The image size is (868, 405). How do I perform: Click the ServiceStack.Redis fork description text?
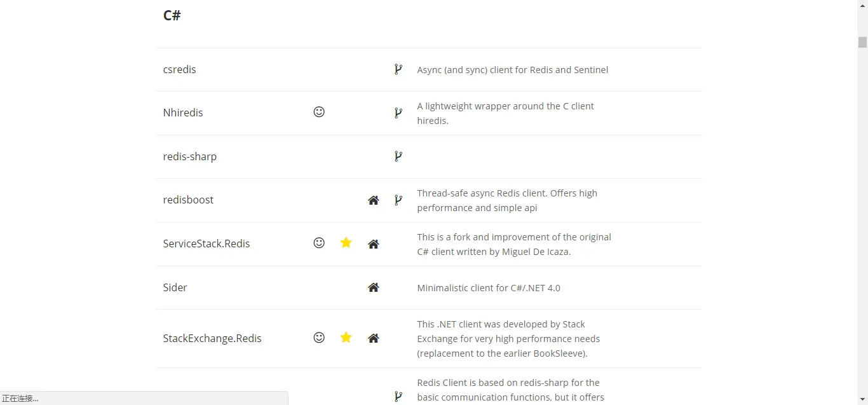[514, 244]
